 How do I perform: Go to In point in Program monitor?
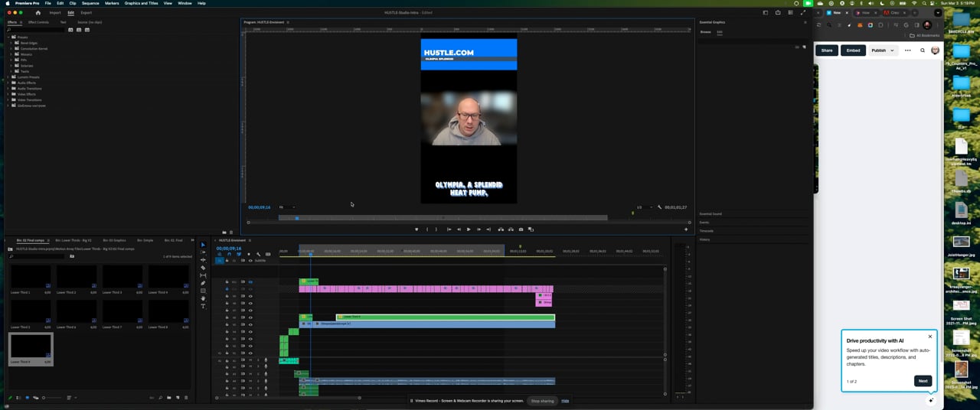click(449, 229)
